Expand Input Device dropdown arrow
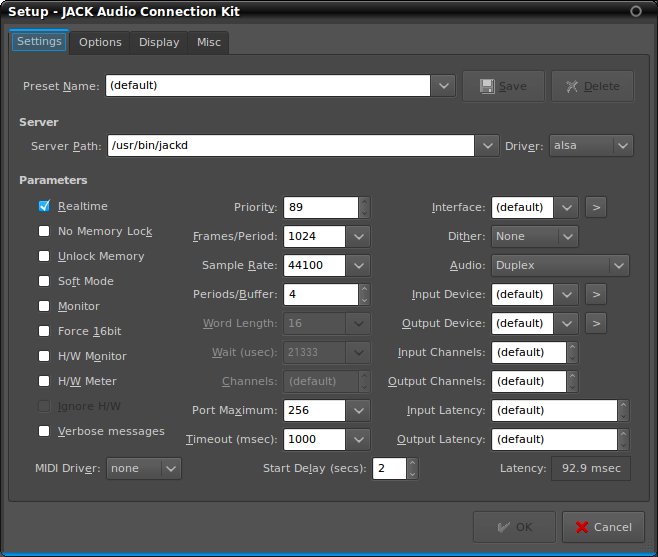Screen dimensions: 658x557 (x=567, y=294)
